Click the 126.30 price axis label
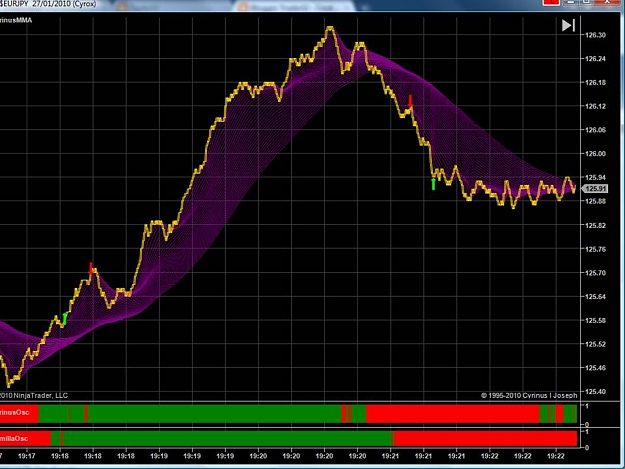 (x=595, y=35)
